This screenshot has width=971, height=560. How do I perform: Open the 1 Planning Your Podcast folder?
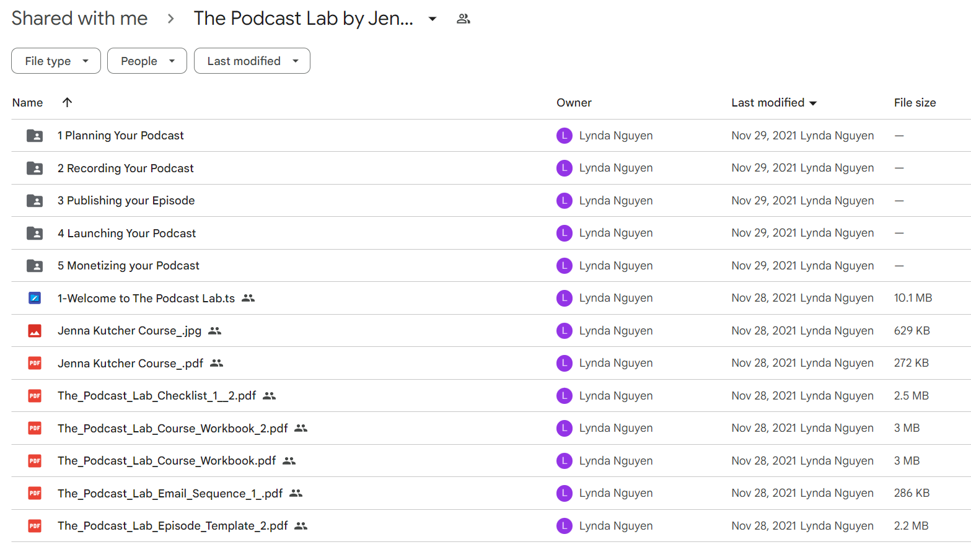pyautogui.click(x=121, y=136)
